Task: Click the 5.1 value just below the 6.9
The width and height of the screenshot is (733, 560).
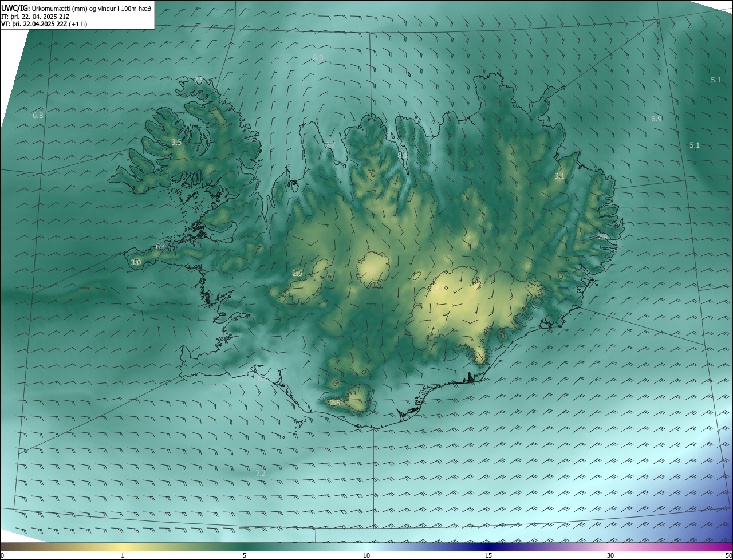Action: tap(695, 145)
